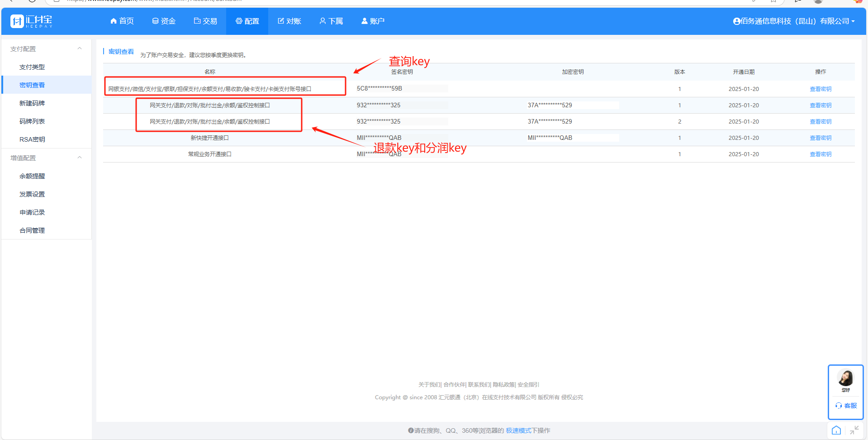The image size is (868, 440).
Task: Click the 加密密钥 column header
Action: click(x=573, y=72)
